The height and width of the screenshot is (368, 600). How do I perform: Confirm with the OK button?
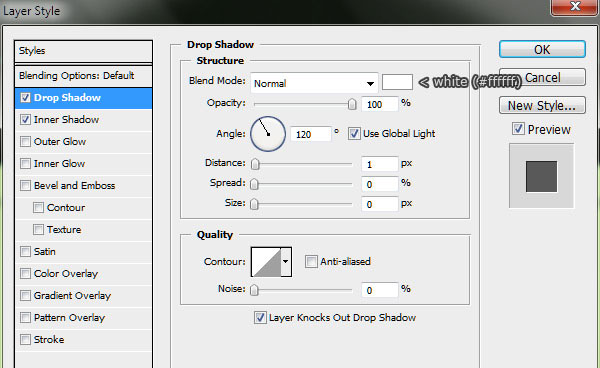point(542,49)
